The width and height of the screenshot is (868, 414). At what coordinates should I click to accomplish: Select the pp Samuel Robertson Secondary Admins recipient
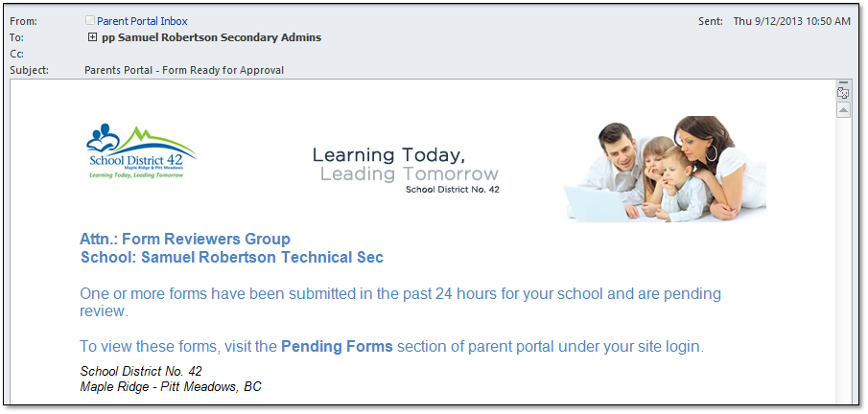tap(211, 37)
